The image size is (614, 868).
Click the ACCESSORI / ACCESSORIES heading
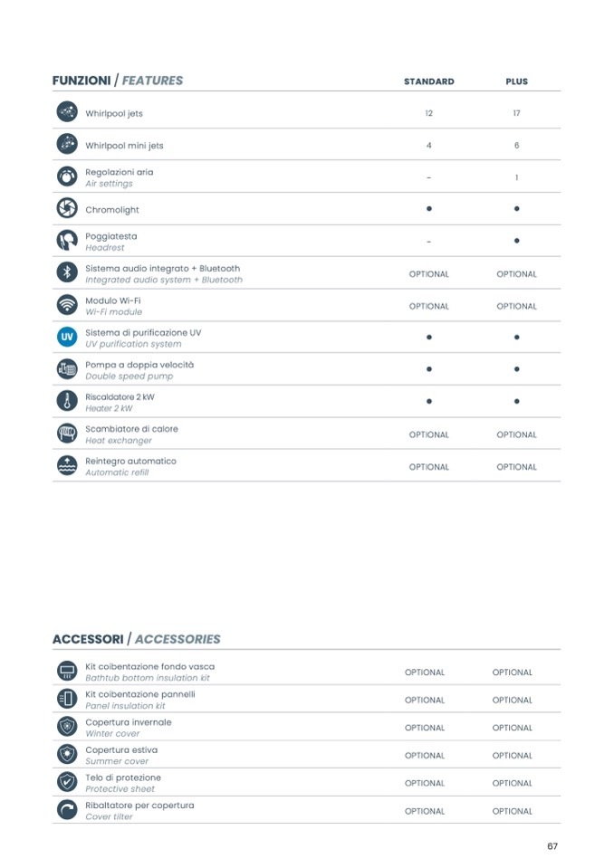pyautogui.click(x=137, y=639)
